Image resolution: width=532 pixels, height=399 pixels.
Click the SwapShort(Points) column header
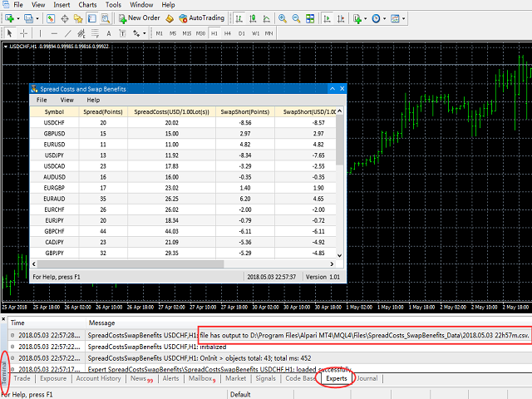pyautogui.click(x=245, y=111)
